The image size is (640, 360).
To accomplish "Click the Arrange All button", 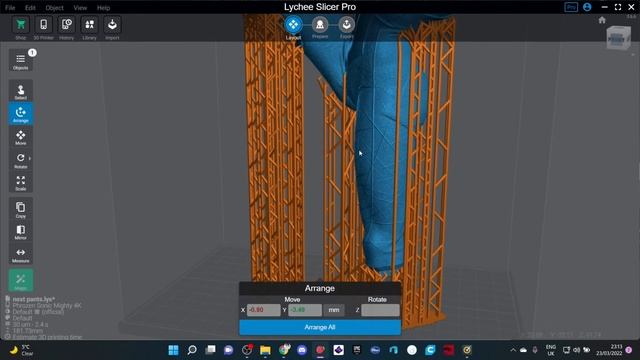I will tap(320, 327).
